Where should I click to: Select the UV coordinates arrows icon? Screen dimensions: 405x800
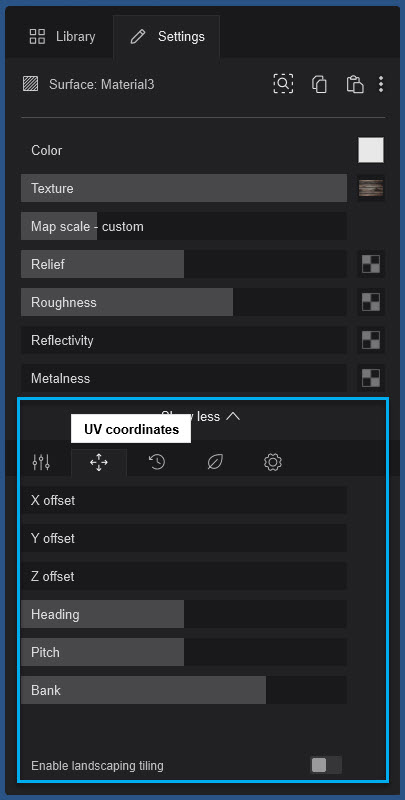98,463
